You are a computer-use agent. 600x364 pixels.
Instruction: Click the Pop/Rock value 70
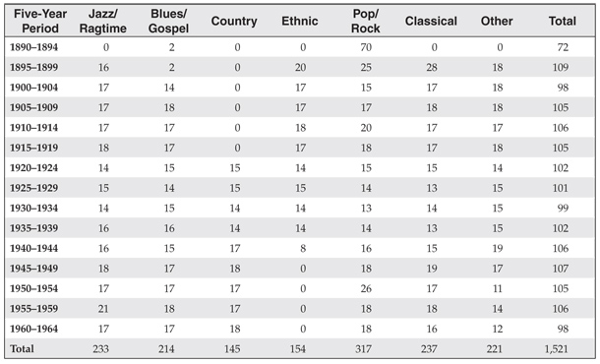(366, 47)
